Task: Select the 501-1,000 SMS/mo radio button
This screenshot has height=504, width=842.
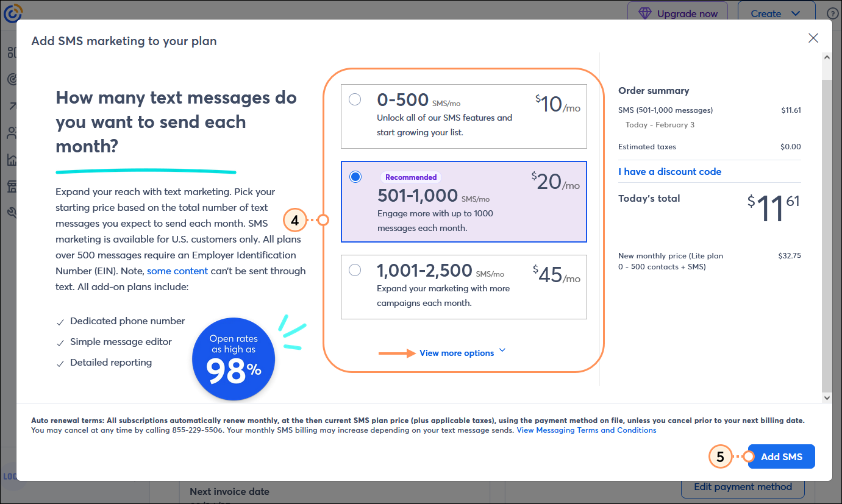Action: click(x=355, y=177)
